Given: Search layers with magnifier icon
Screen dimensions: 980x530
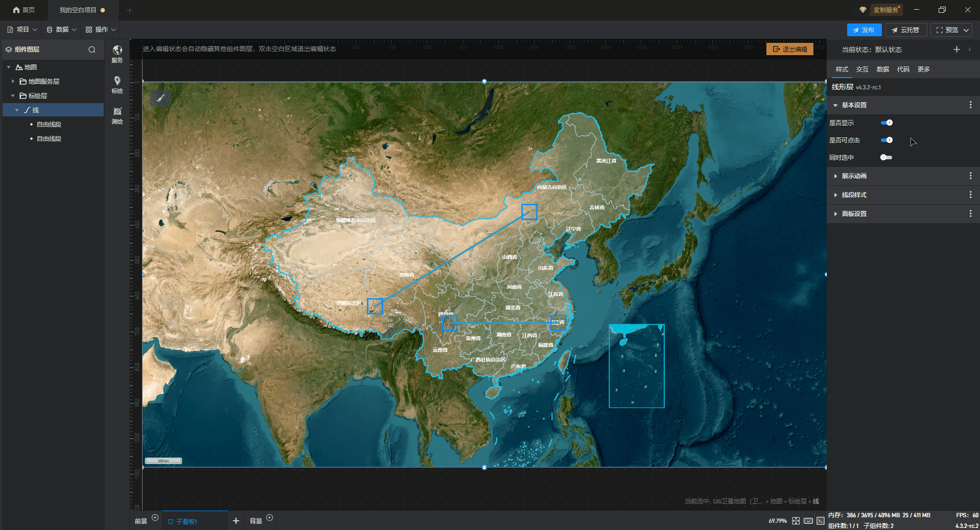Looking at the screenshot, I should tap(92, 50).
